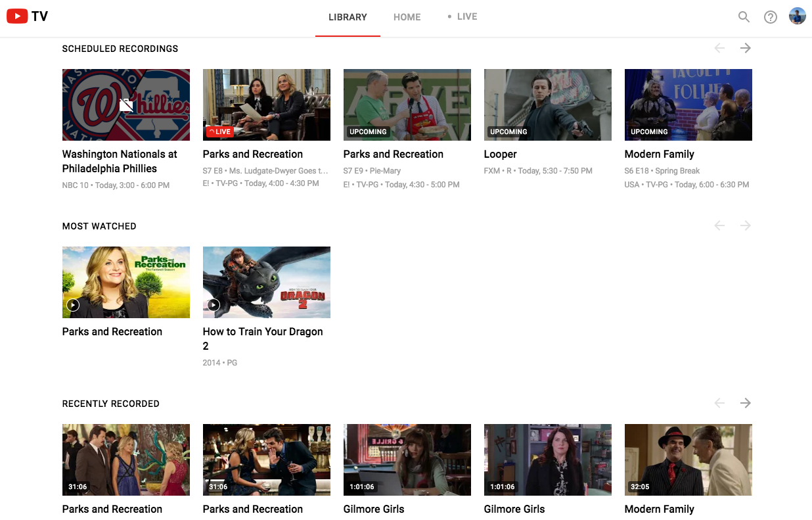This screenshot has width=812, height=520.
Task: Open How to Train Your Dragon 2 title
Action: (263, 339)
